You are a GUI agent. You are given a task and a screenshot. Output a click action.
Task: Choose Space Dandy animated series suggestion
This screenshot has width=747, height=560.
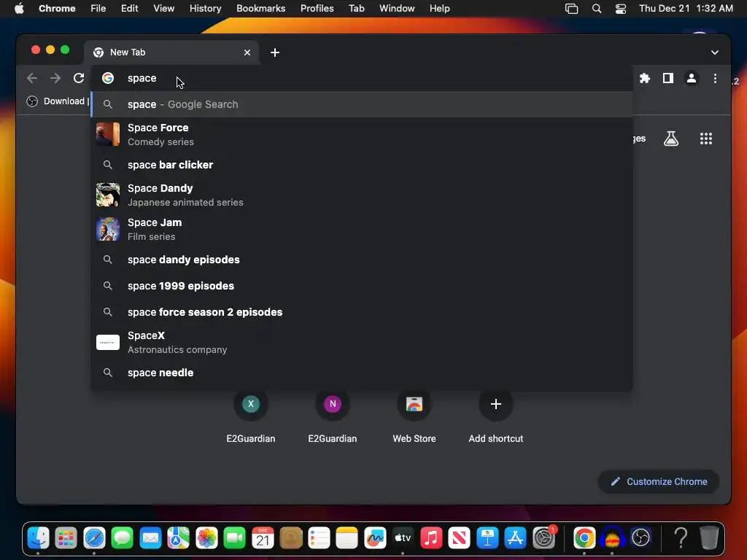pos(362,195)
